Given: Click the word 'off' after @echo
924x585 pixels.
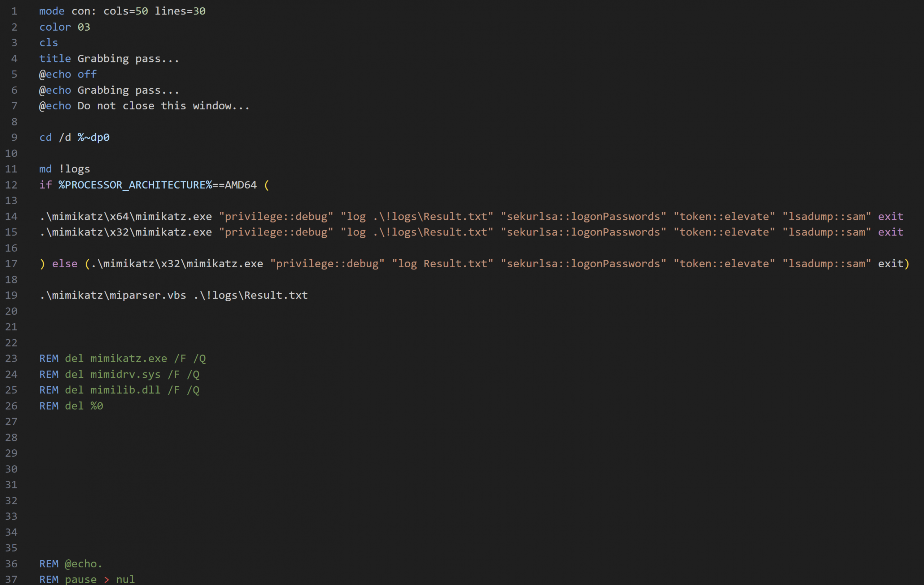Looking at the screenshot, I should point(87,74).
